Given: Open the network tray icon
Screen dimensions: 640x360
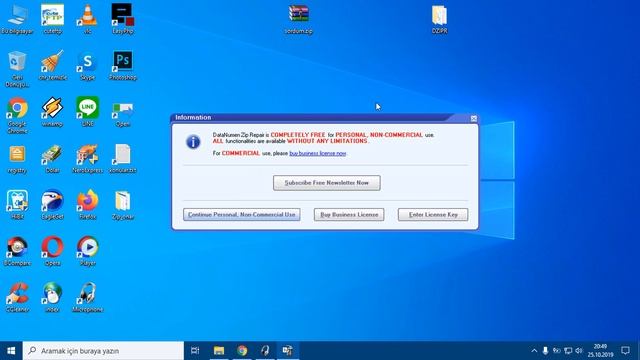Looking at the screenshot, I should (x=568, y=351).
